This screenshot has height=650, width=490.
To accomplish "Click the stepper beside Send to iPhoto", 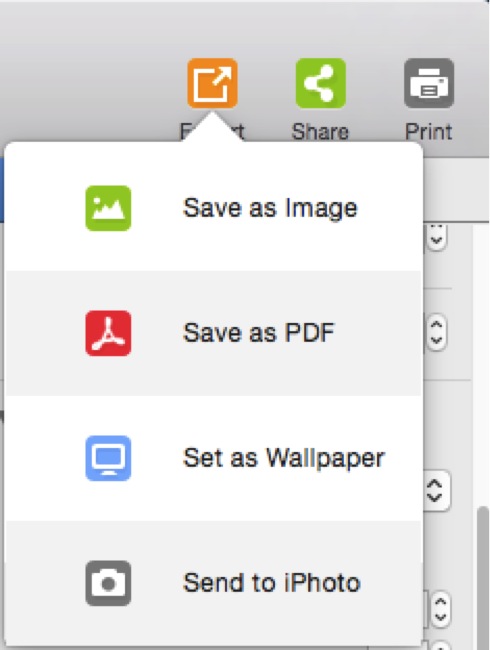I will [x=439, y=609].
